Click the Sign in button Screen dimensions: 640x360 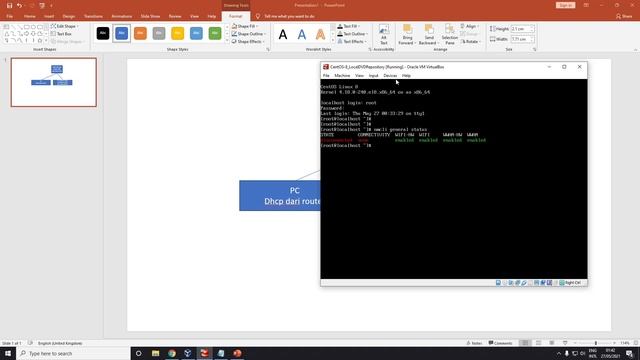click(565, 5)
